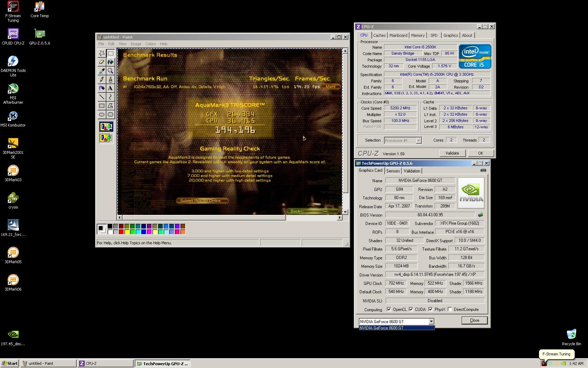Toggle the DirectCompute checkbox in GPU-Z

click(x=450, y=309)
